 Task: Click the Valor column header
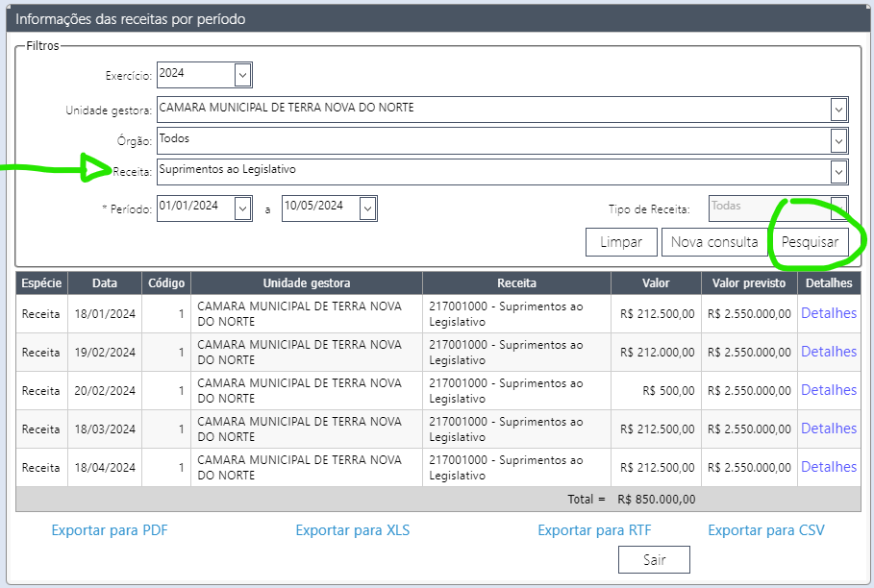656,283
